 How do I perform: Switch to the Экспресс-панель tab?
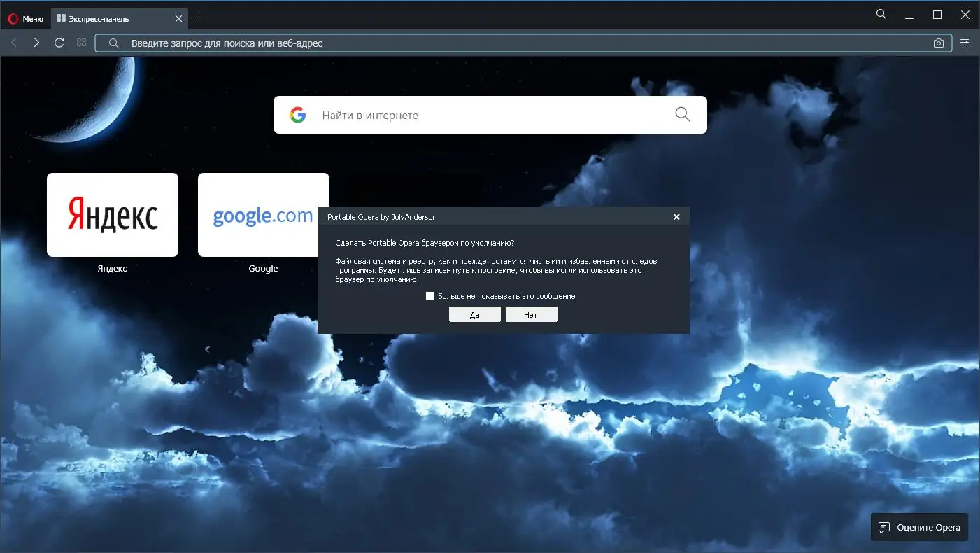[x=119, y=19]
